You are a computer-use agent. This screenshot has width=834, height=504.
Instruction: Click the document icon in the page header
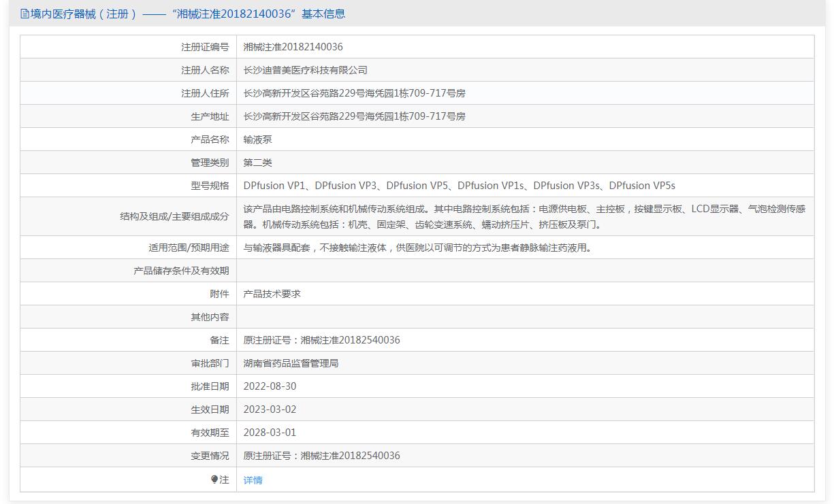click(25, 14)
